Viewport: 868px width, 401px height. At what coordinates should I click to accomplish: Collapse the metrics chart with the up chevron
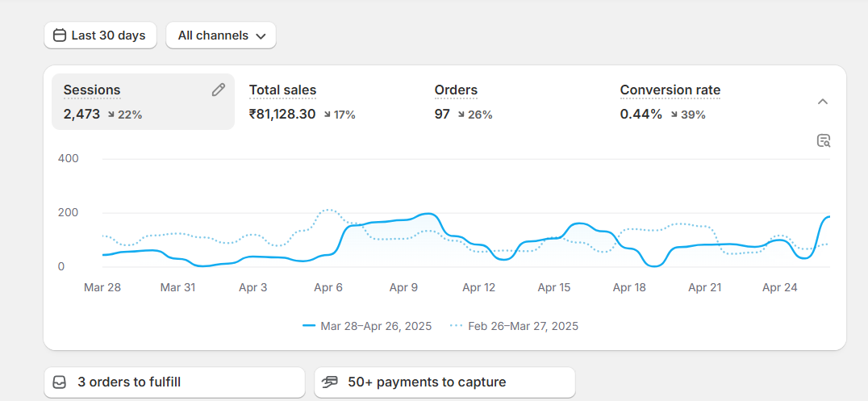(x=823, y=102)
